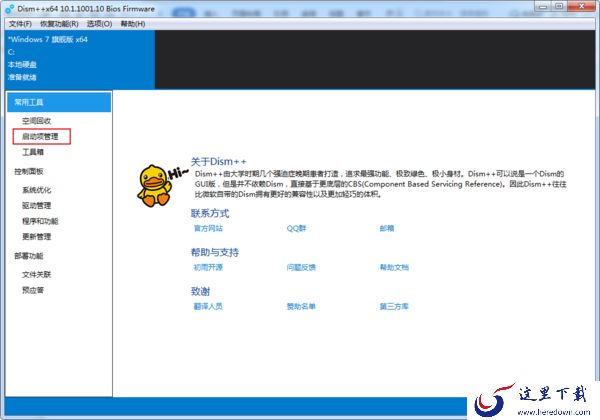Click the 邮箱 link

coord(387,228)
